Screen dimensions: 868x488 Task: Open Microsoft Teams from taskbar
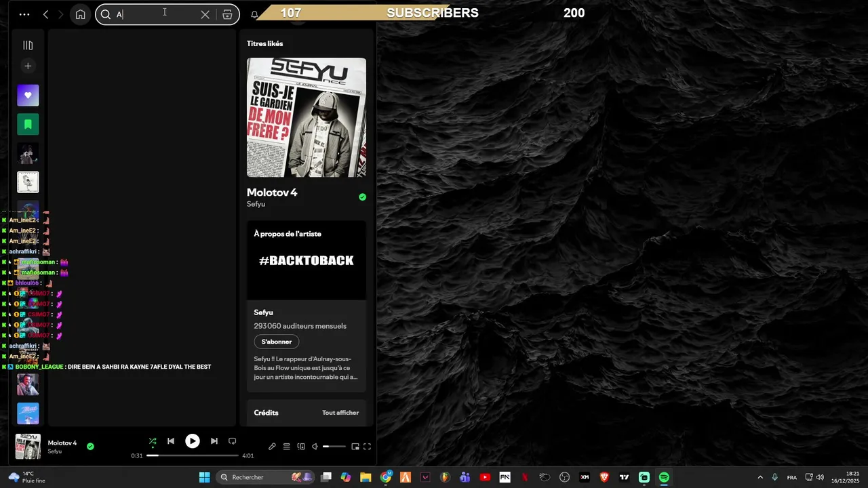pyautogui.click(x=465, y=477)
